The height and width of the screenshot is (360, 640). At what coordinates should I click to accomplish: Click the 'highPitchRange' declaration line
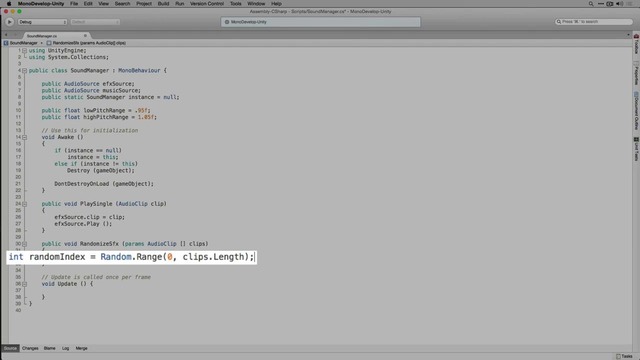click(99, 117)
